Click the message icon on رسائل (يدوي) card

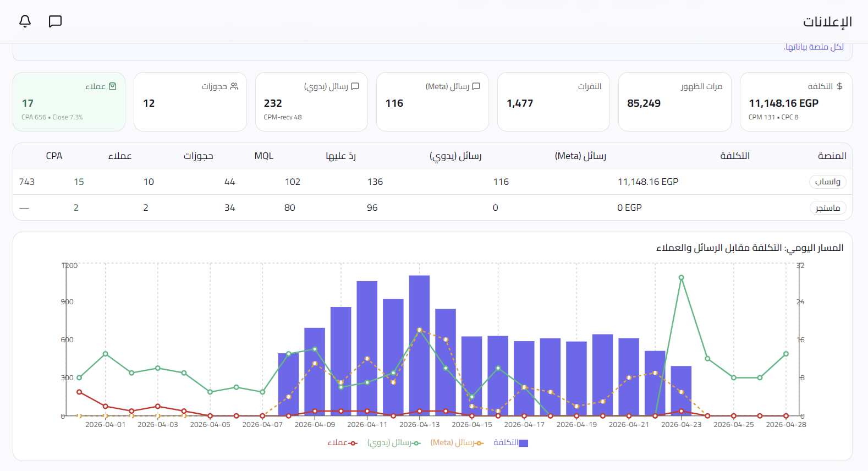[x=355, y=86]
